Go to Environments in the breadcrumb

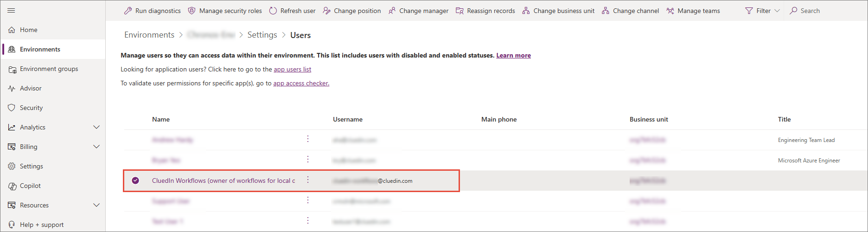pyautogui.click(x=149, y=35)
